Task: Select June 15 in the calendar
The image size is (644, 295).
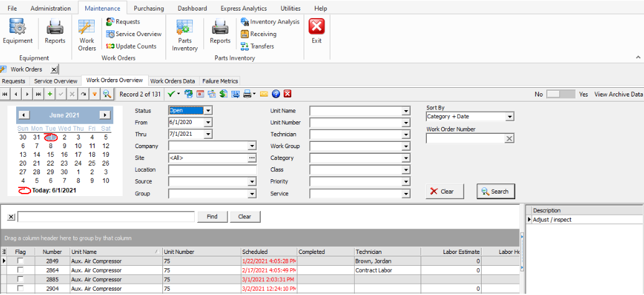Action: [x=50, y=154]
